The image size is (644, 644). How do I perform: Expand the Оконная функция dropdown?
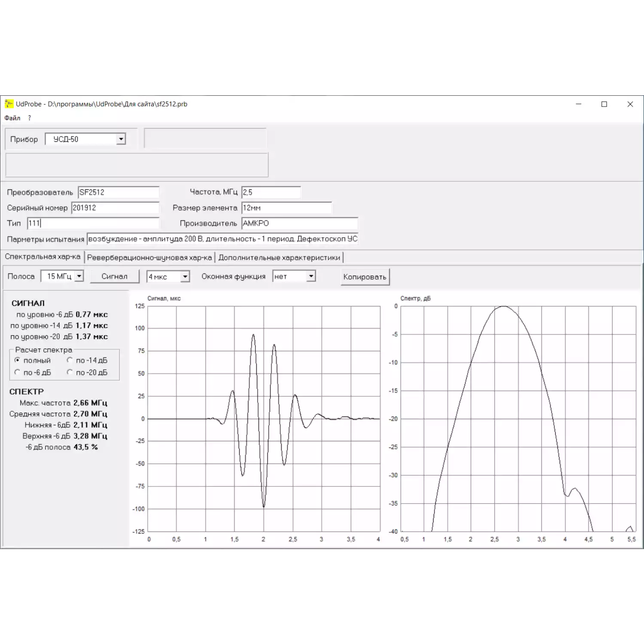(x=311, y=276)
